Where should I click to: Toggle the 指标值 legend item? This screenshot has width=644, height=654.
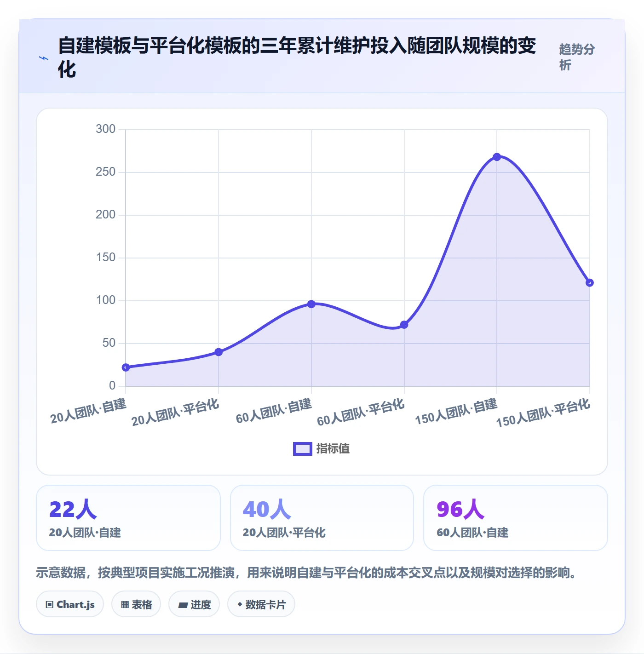(x=322, y=448)
